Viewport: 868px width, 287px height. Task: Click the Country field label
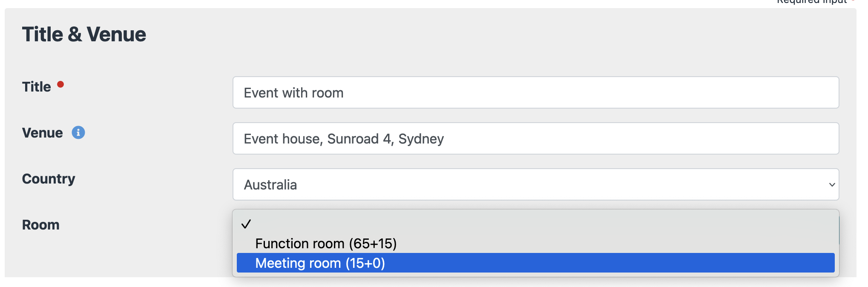point(49,179)
